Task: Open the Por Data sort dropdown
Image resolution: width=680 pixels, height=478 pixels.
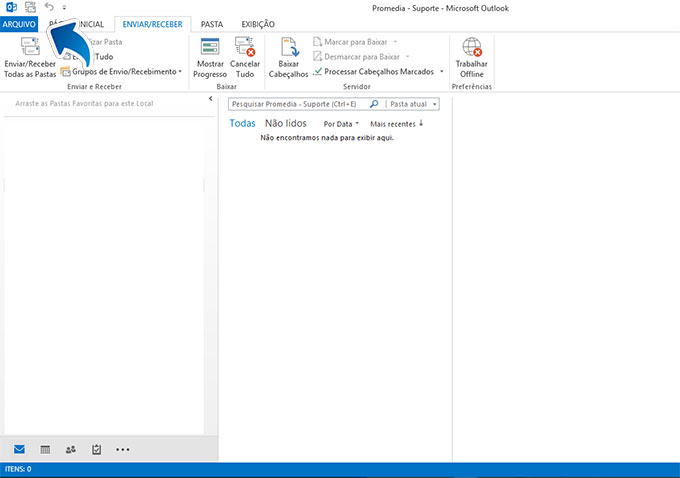Action: (x=341, y=124)
